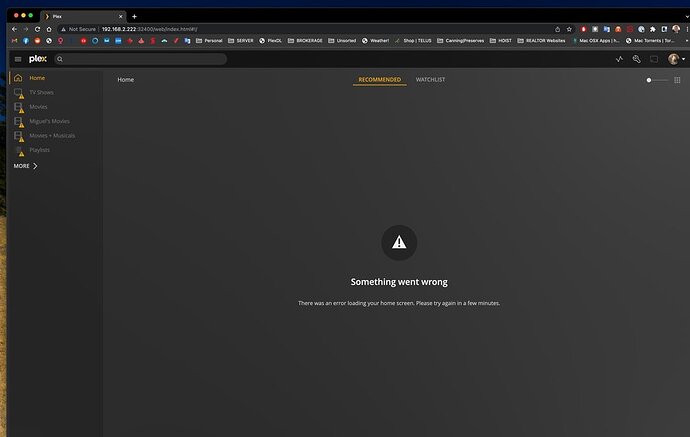Click the Something went wrong warning icon
This screenshot has width=690, height=437.
[x=399, y=242]
